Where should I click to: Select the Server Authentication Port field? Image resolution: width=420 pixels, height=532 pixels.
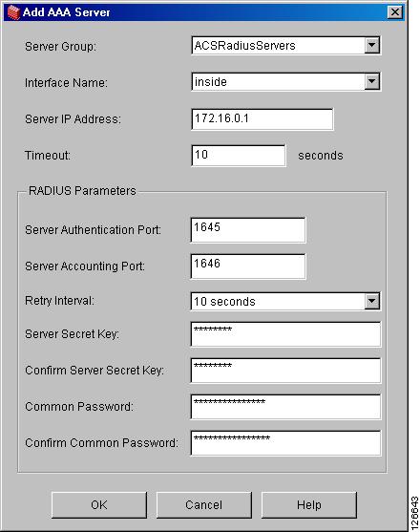pyautogui.click(x=248, y=230)
